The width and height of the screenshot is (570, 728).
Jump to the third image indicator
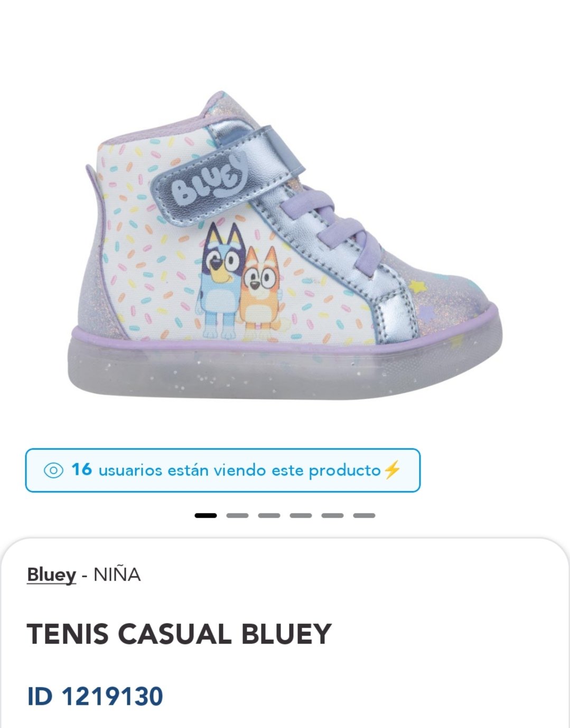(269, 515)
